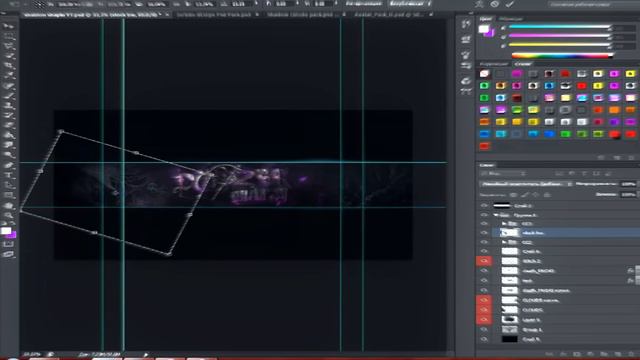Add a layer mask icon
Viewport: 640px width, 360px height.
coord(577,353)
